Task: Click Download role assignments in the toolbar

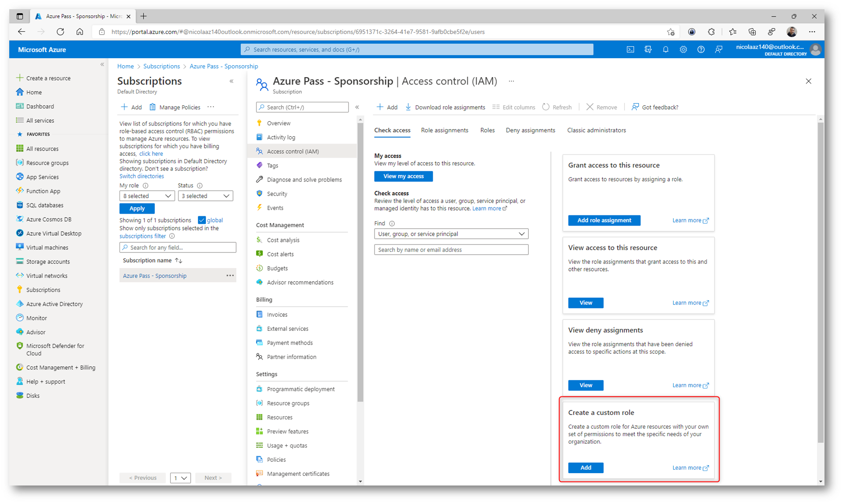Action: (x=445, y=107)
